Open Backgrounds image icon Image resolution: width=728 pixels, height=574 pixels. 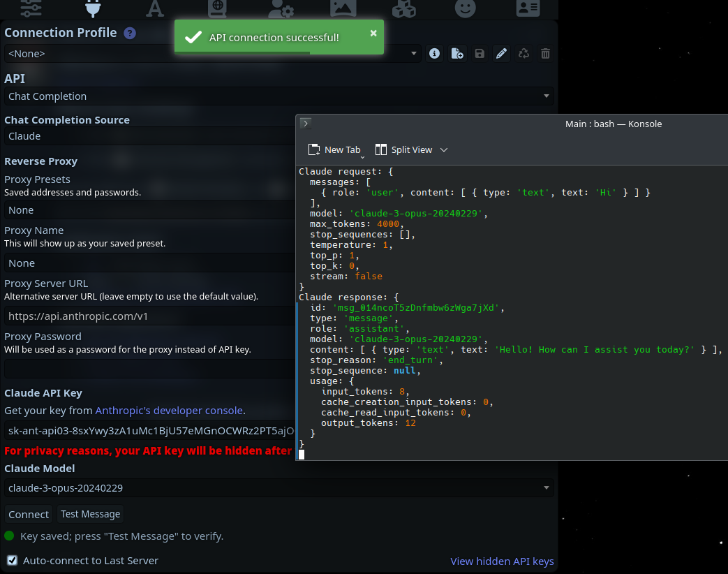click(x=343, y=8)
